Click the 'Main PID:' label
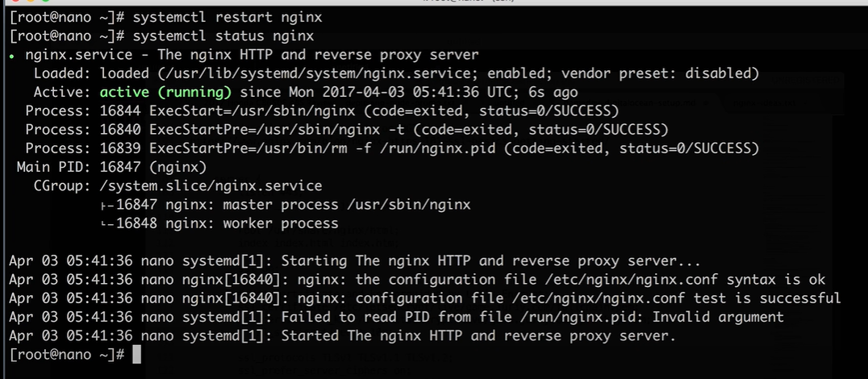The image size is (868, 379). coord(54,168)
